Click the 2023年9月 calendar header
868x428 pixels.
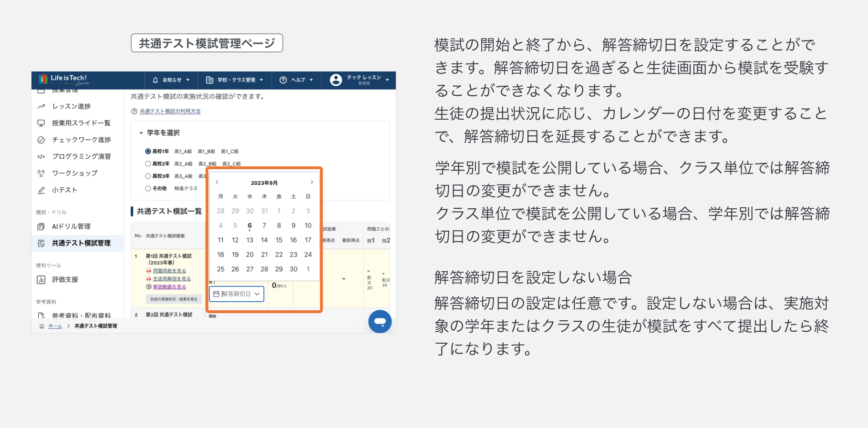tap(264, 183)
